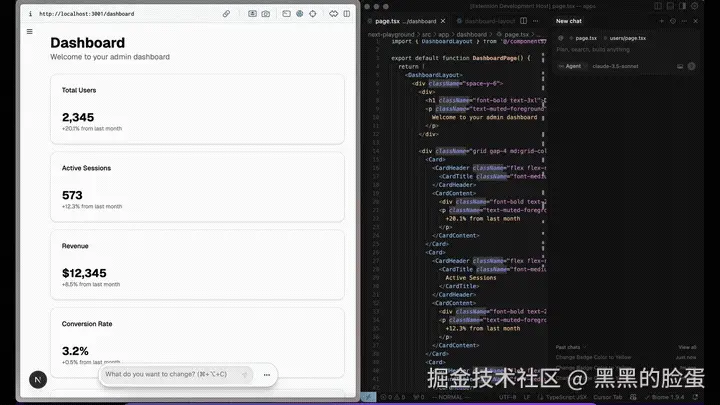Click the add context @ icon in chat
The width and height of the screenshot is (720, 405).
561,38
